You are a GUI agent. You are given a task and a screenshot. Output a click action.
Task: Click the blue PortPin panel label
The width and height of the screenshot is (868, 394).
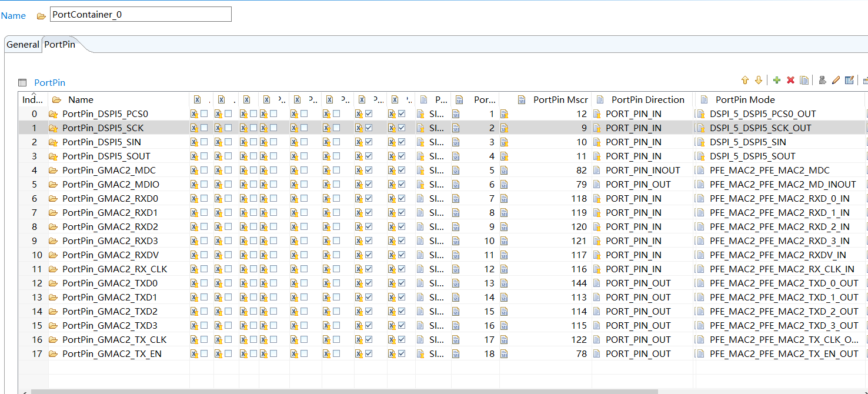[49, 82]
